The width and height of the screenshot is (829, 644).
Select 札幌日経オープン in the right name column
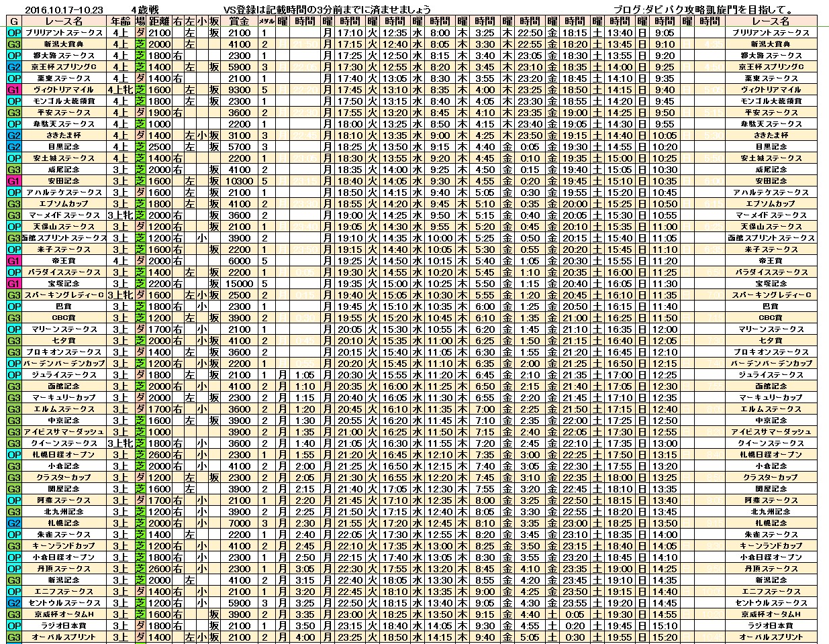[770, 454]
